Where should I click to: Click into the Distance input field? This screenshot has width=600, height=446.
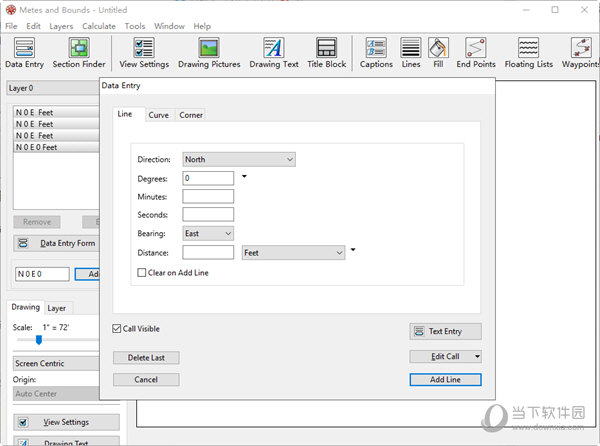point(208,252)
